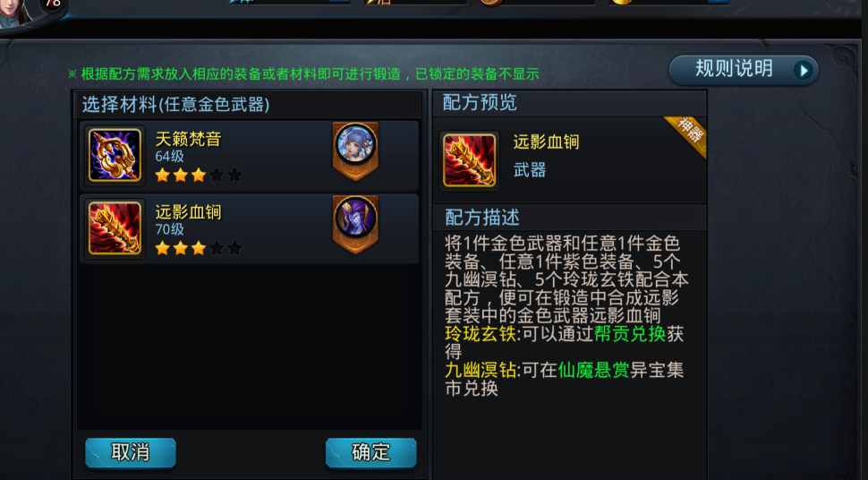Select the 远影血锏 70级 material row
Image resolution: width=868 pixels, height=480 pixels.
tap(249, 228)
